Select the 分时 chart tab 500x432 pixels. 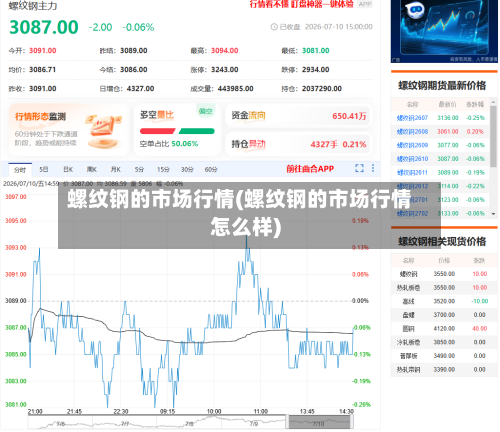pos(20,170)
